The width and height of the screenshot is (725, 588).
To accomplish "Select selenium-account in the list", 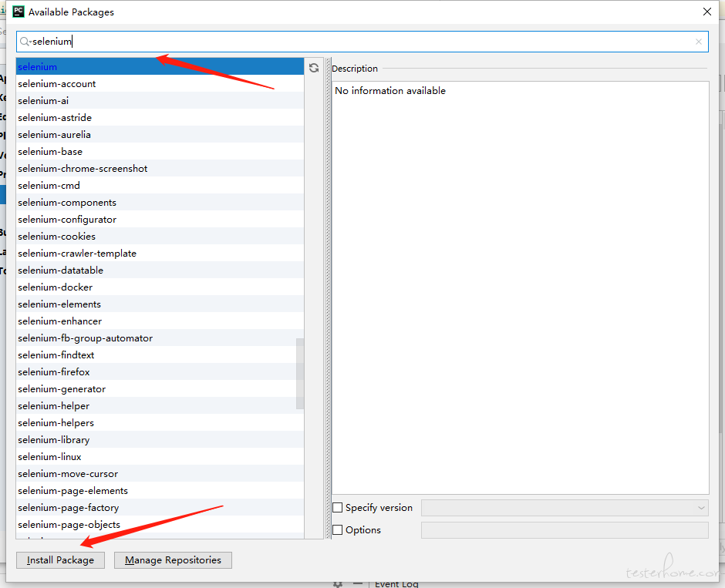I will click(160, 83).
